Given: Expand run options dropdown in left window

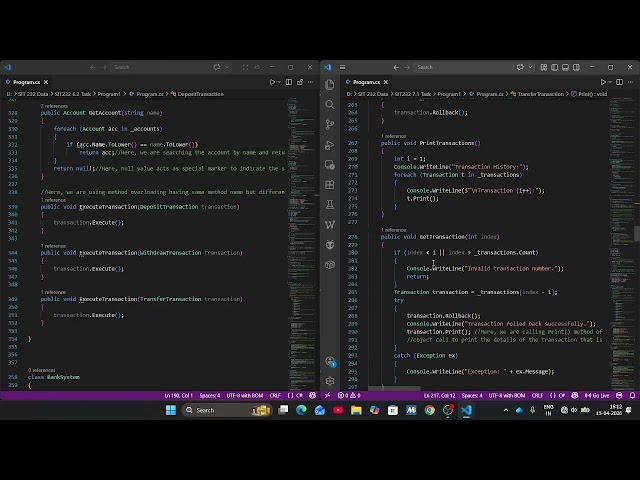Looking at the screenshot, I should coord(279,82).
